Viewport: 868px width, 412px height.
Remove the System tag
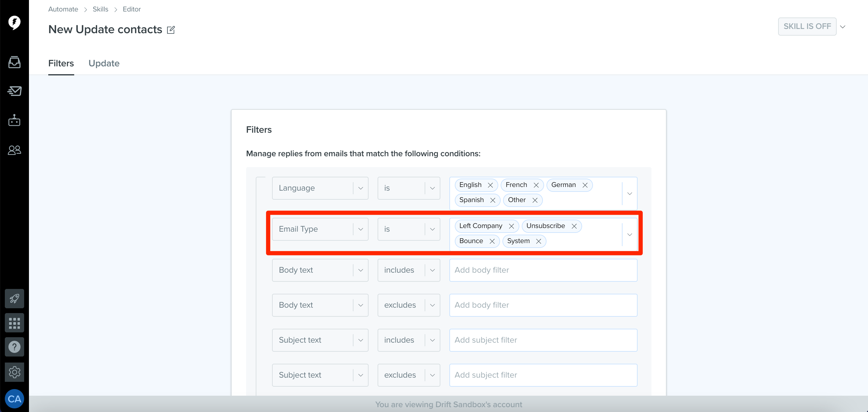(x=538, y=242)
